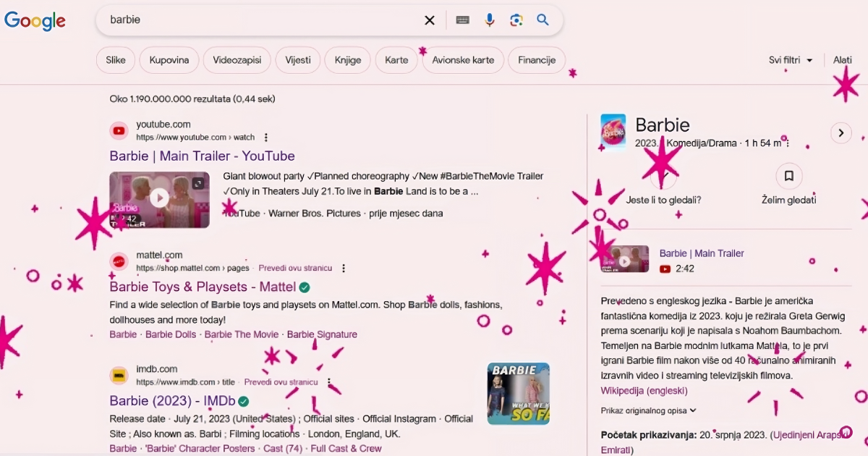Select the Karte filter tab
Image resolution: width=868 pixels, height=456 pixels.
(397, 60)
